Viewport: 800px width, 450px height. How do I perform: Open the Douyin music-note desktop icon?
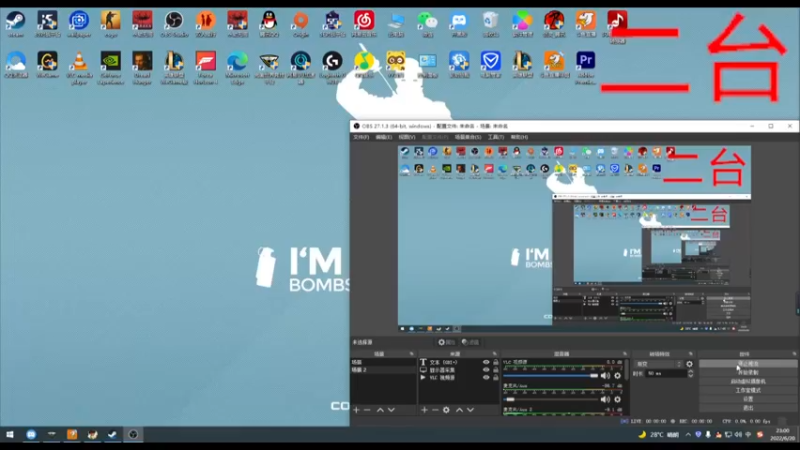tap(617, 26)
